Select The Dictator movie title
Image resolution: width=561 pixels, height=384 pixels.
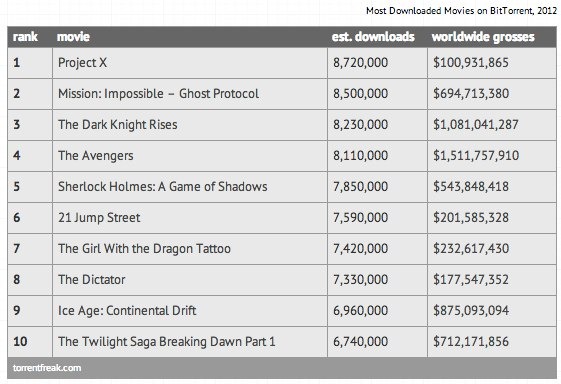coord(92,280)
